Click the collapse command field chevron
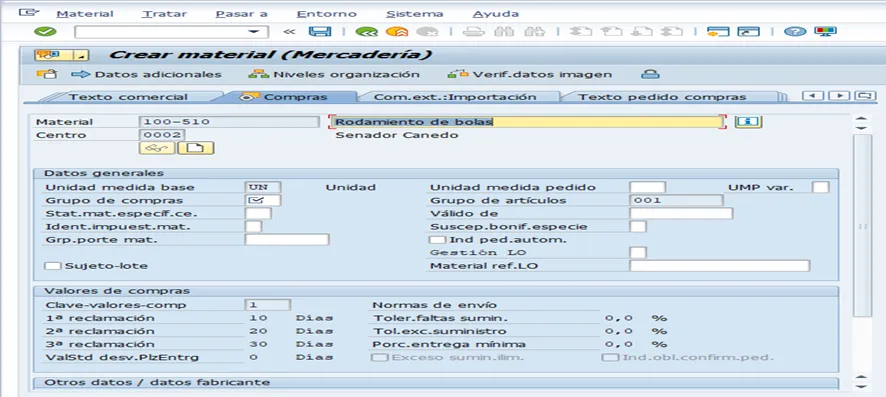Image resolution: width=886 pixels, height=397 pixels. coord(289,32)
